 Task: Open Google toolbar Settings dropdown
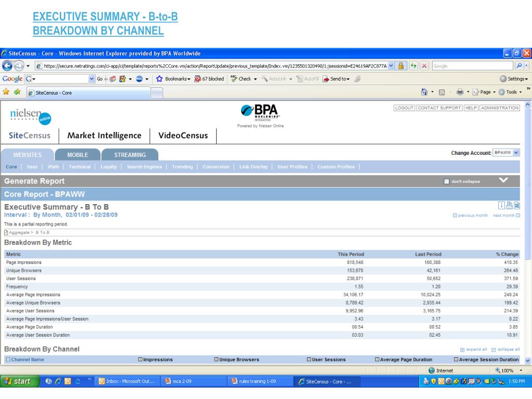514,79
